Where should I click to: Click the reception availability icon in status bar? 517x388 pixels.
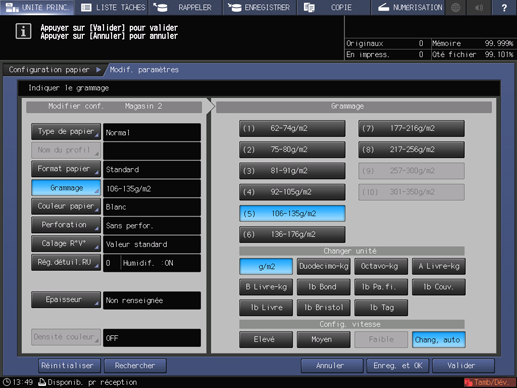[x=42, y=382]
